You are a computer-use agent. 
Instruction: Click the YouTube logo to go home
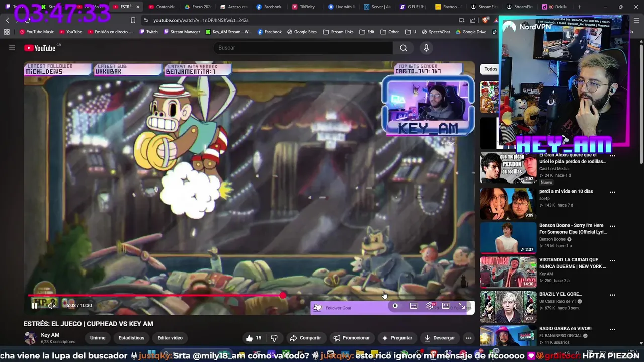[x=40, y=48]
